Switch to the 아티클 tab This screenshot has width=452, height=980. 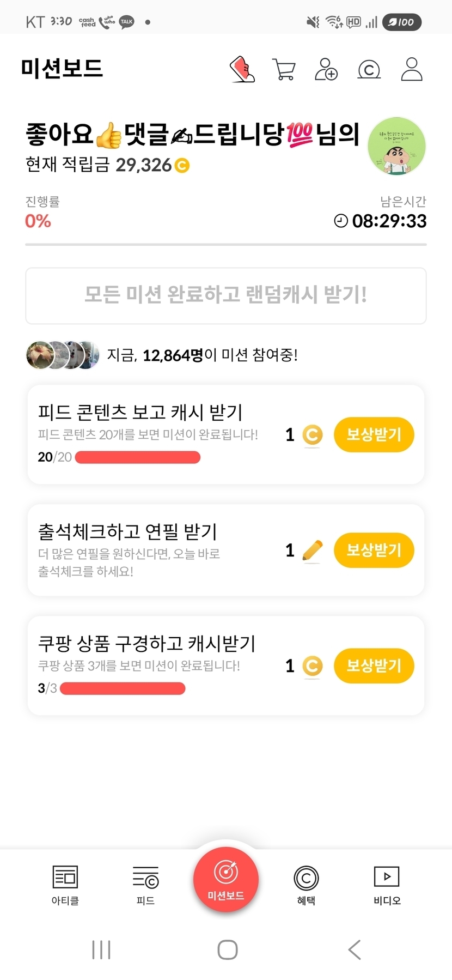coord(65,884)
